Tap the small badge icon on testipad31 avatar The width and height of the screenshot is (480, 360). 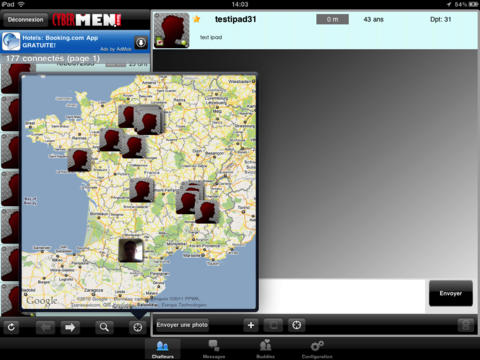click(160, 42)
